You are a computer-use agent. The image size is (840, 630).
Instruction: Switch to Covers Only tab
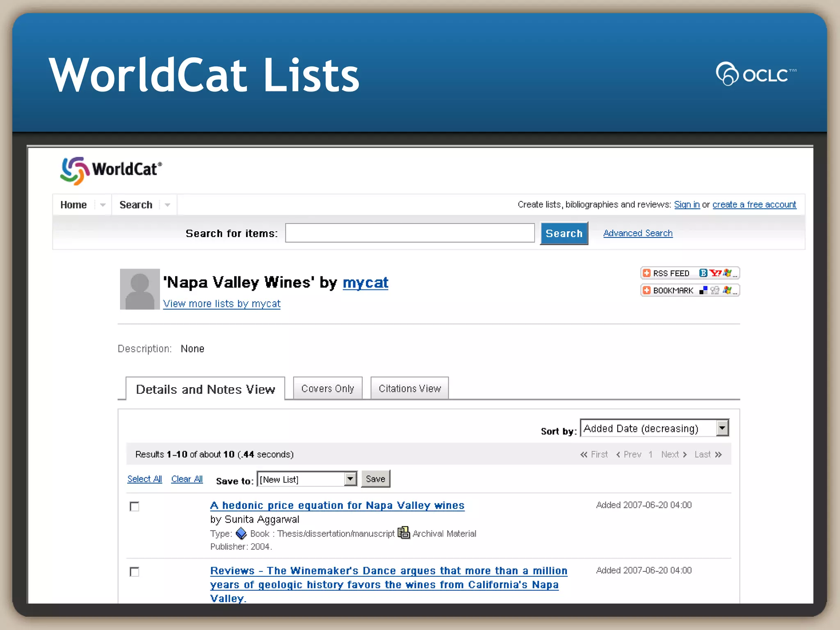[328, 388]
